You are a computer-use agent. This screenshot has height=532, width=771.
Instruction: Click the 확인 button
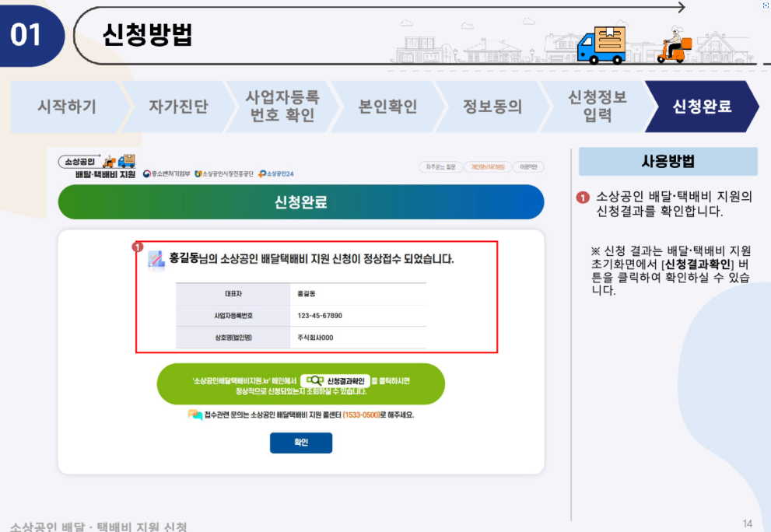click(x=301, y=442)
